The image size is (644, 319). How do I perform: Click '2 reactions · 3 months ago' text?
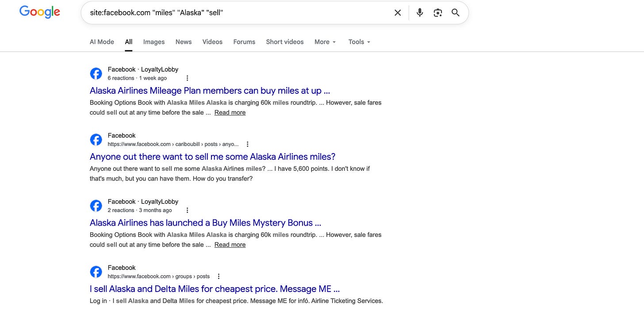140,211
